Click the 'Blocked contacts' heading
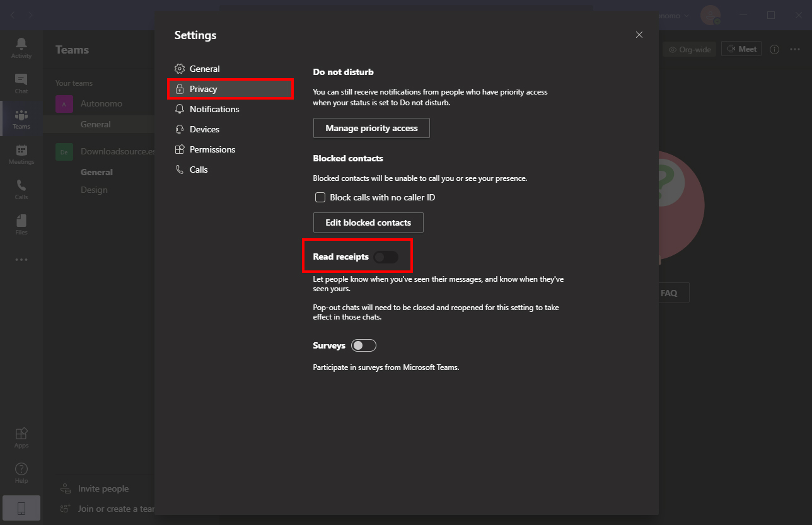This screenshot has height=525, width=812. [x=348, y=158]
